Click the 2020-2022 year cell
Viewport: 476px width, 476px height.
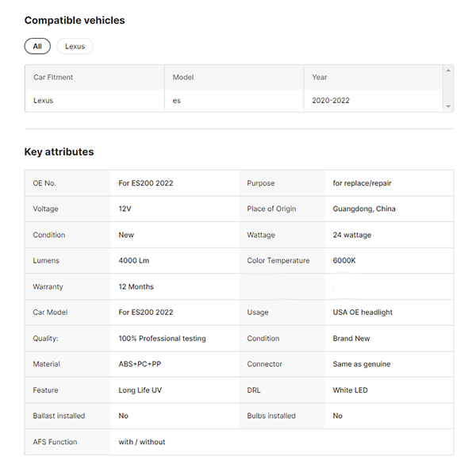331,101
